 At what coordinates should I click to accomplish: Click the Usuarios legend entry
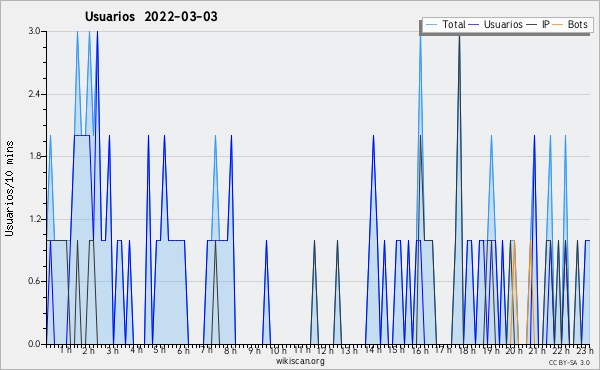pos(496,24)
